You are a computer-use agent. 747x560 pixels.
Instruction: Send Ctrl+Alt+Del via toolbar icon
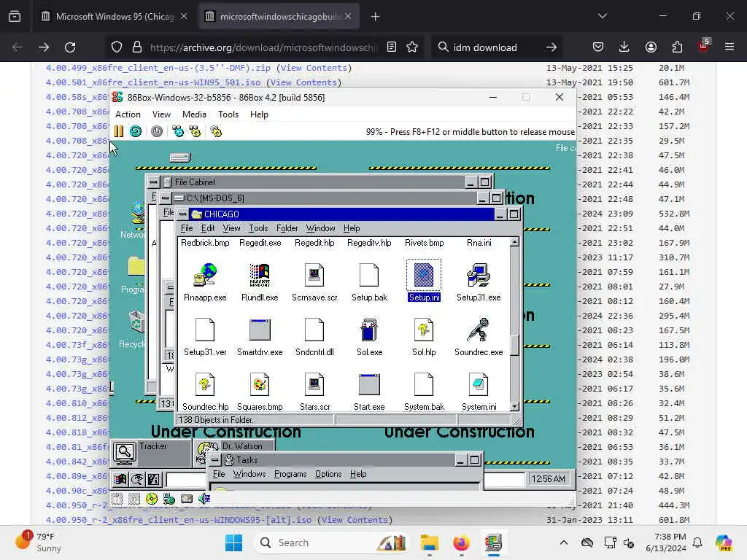(178, 131)
